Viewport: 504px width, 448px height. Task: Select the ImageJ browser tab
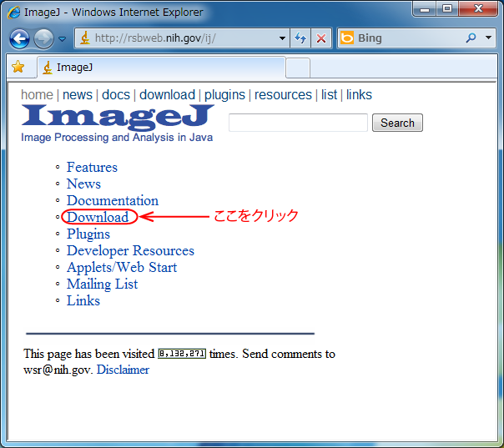[161, 68]
